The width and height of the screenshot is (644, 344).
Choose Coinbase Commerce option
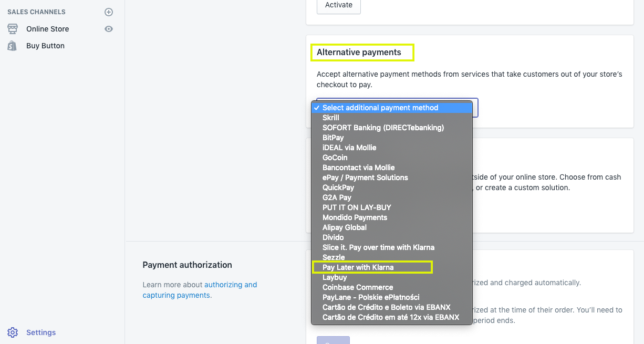tap(392, 287)
